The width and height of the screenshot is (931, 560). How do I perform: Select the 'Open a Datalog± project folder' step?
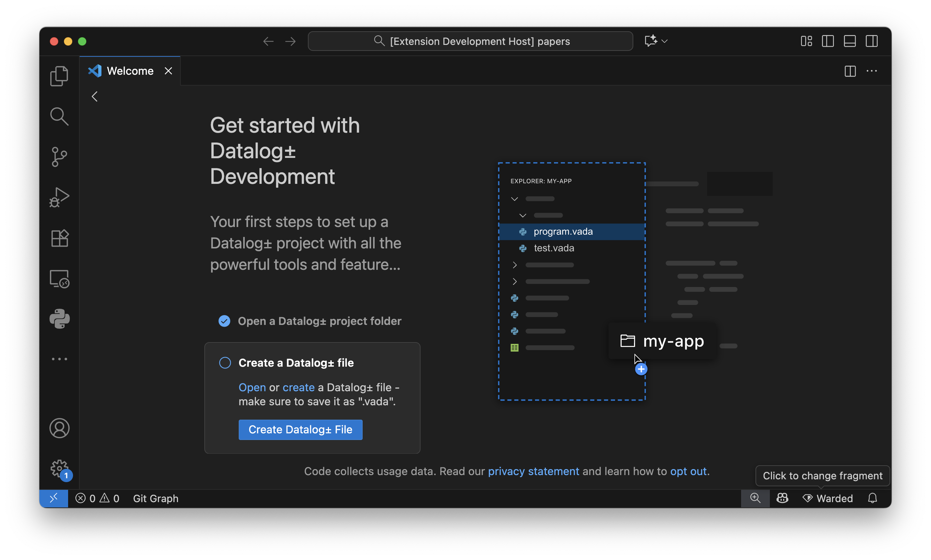pyautogui.click(x=319, y=321)
